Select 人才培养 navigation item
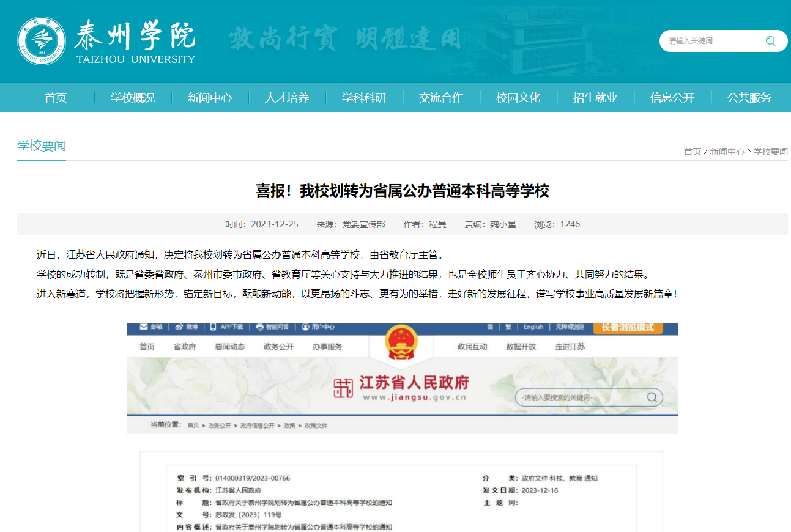The width and height of the screenshot is (791, 532). pyautogui.click(x=287, y=97)
